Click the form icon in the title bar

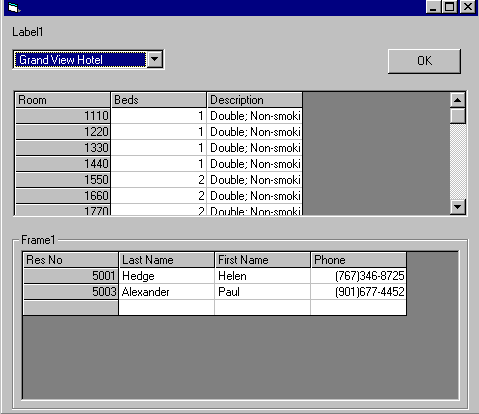pyautogui.click(x=13, y=7)
